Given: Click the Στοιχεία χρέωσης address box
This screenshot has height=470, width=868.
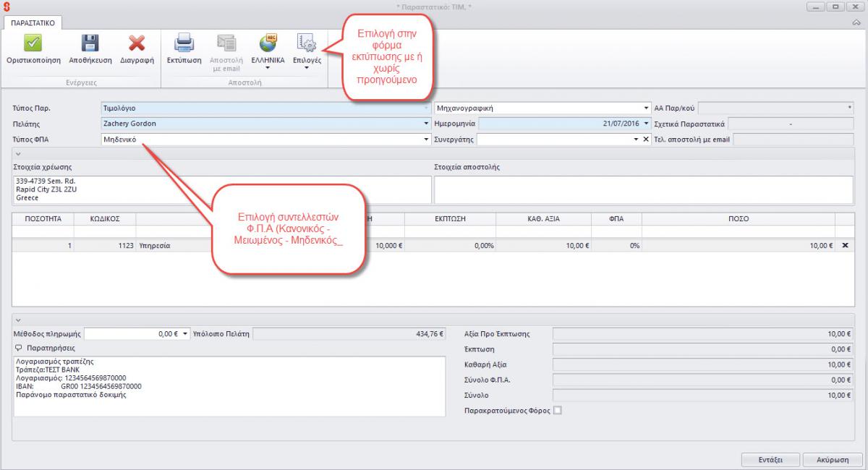Looking at the screenshot, I should pyautogui.click(x=221, y=189).
